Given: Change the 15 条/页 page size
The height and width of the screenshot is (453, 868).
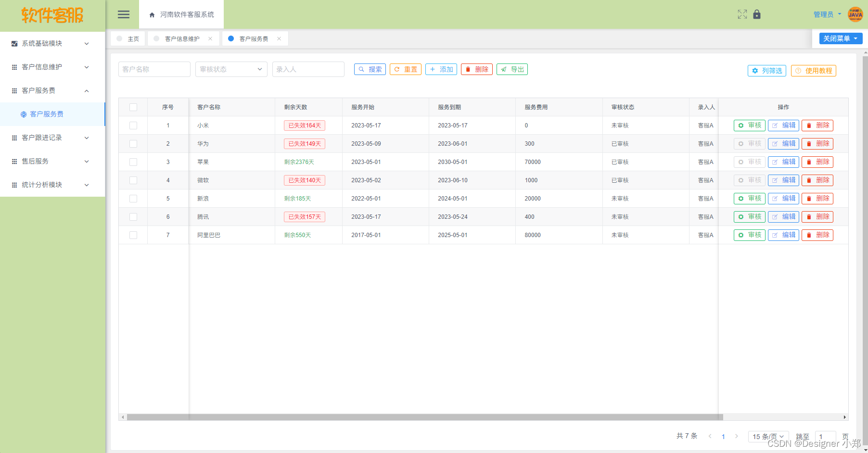Looking at the screenshot, I should (x=768, y=436).
